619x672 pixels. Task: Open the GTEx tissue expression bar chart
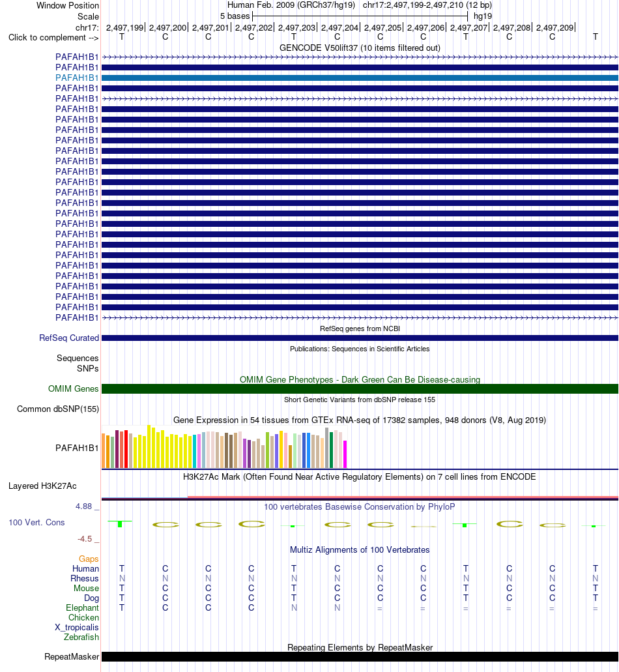[x=224, y=446]
